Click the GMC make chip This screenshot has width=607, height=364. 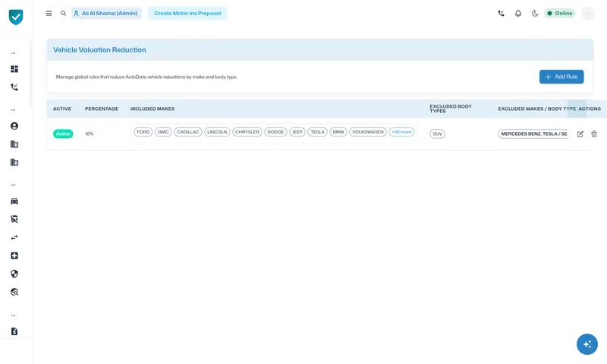point(163,132)
